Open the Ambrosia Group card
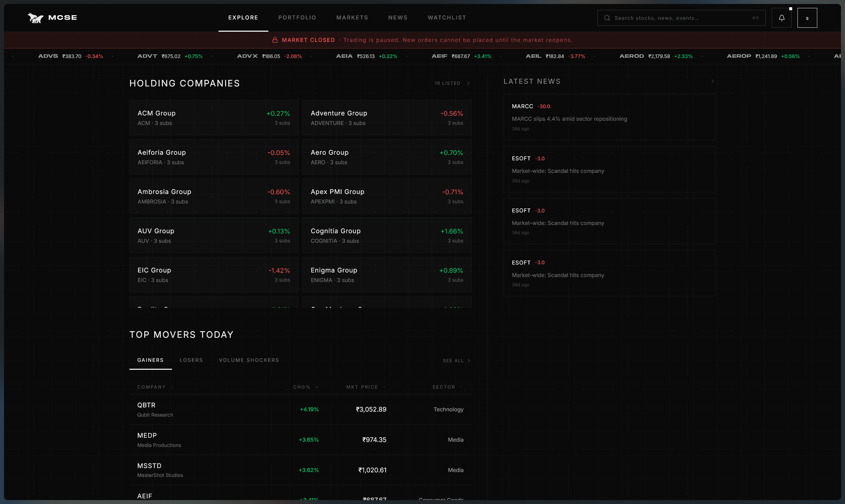This screenshot has height=504, width=845. point(214,196)
